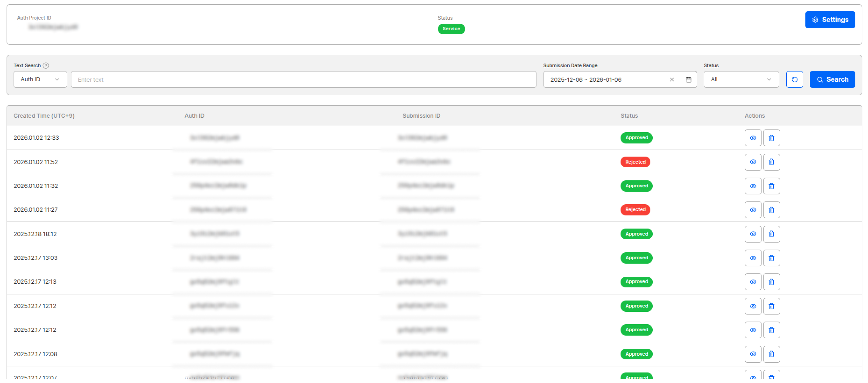Screen dimensions: 868x383
Task: Delete the last Approved entry at 12:08
Action: point(772,354)
